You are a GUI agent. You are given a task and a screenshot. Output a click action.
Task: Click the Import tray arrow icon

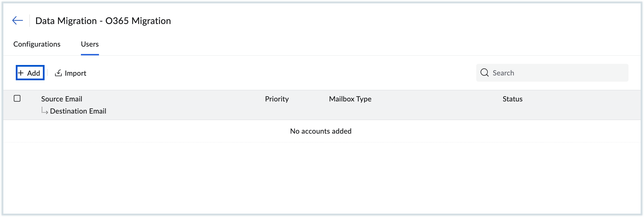coord(58,73)
